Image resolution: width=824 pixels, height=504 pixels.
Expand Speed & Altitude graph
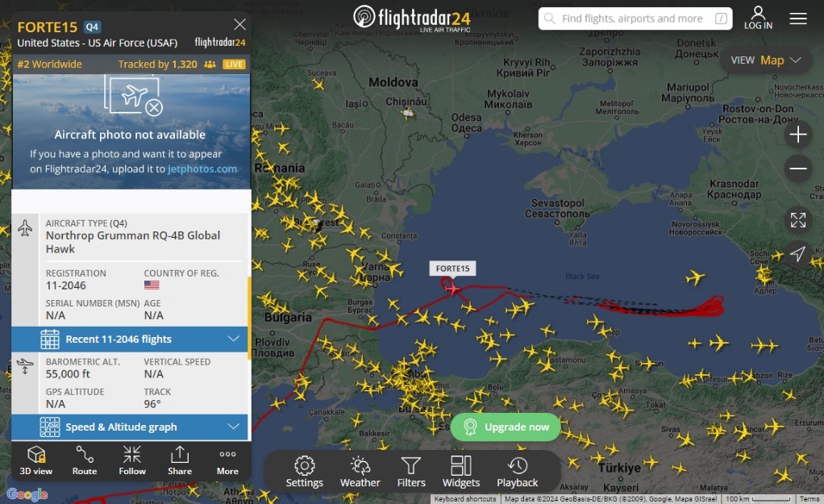tap(130, 427)
